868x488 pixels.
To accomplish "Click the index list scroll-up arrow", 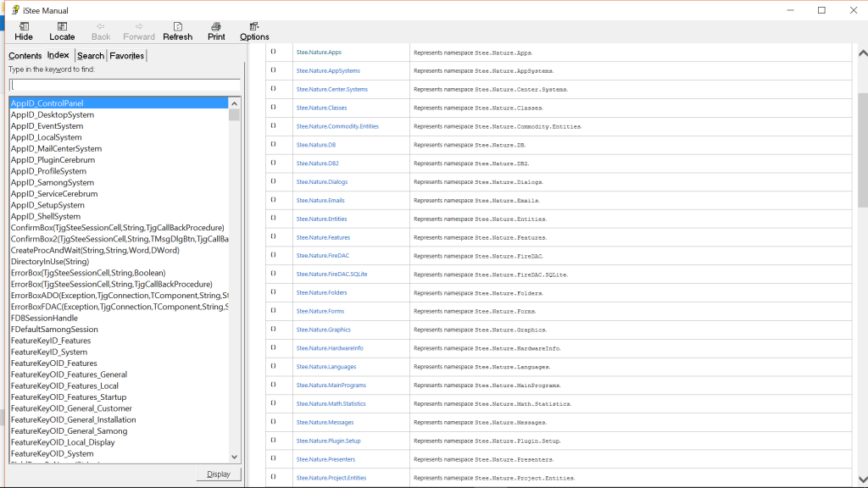I will [x=235, y=103].
